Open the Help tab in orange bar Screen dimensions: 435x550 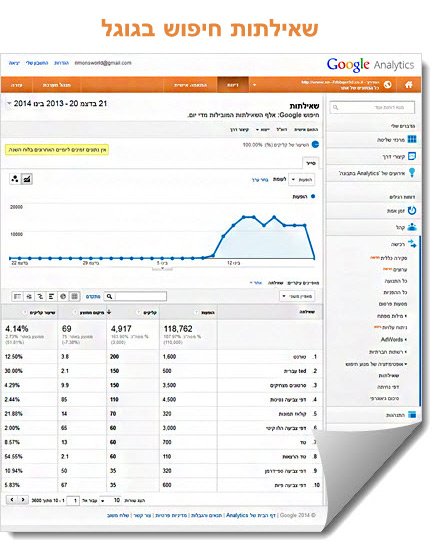pos(16,85)
